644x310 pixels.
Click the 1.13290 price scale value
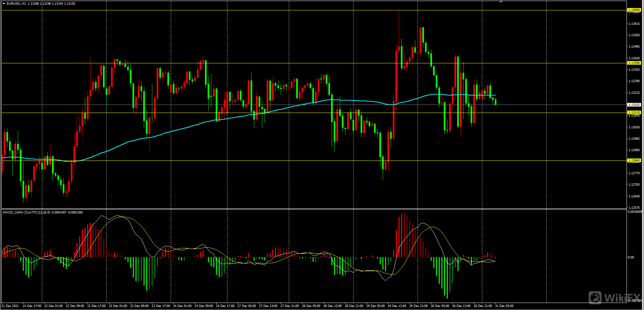click(634, 81)
